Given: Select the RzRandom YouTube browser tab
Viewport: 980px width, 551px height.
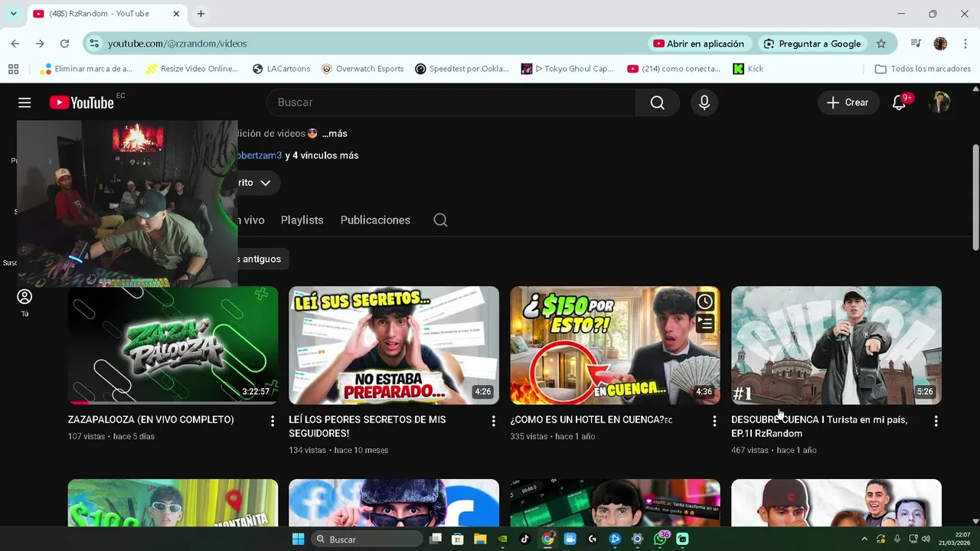Looking at the screenshot, I should point(106,14).
